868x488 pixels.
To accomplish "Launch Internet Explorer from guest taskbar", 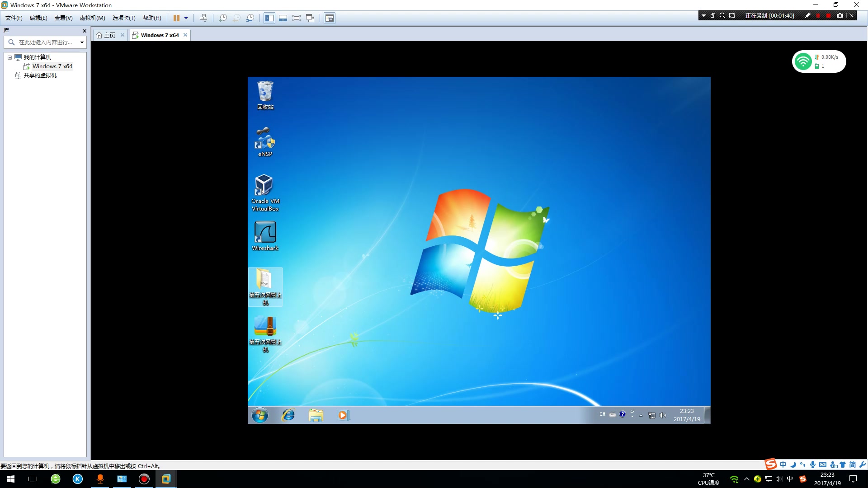I will 288,415.
